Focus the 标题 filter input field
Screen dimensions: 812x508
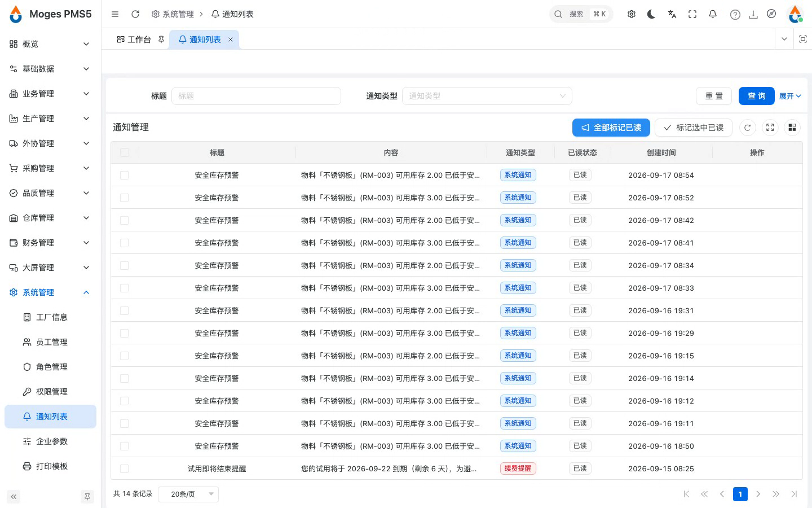256,96
